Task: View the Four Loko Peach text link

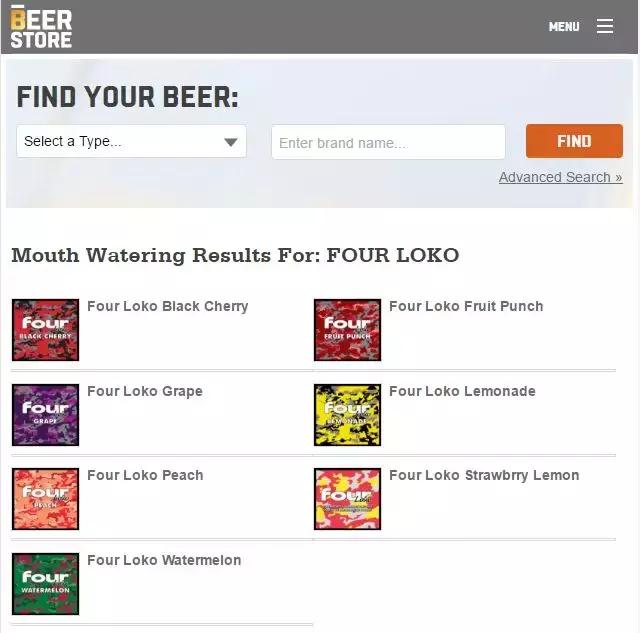Action: (145, 475)
